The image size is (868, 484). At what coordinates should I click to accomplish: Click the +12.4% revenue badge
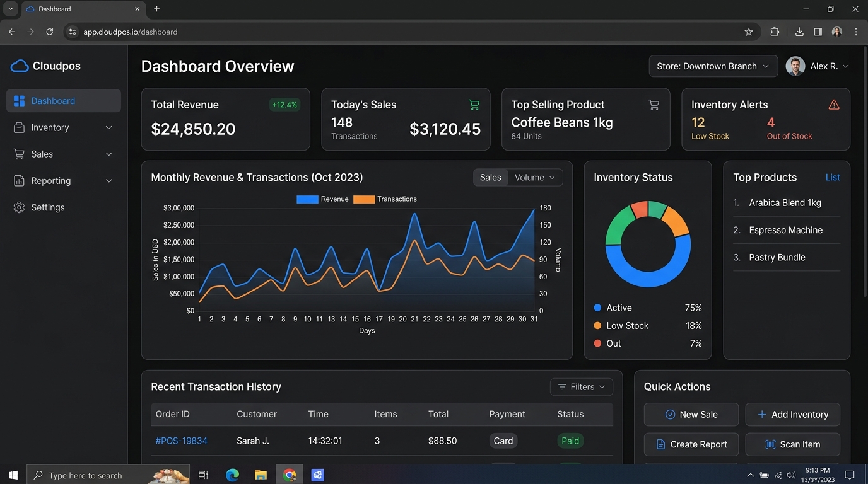284,105
